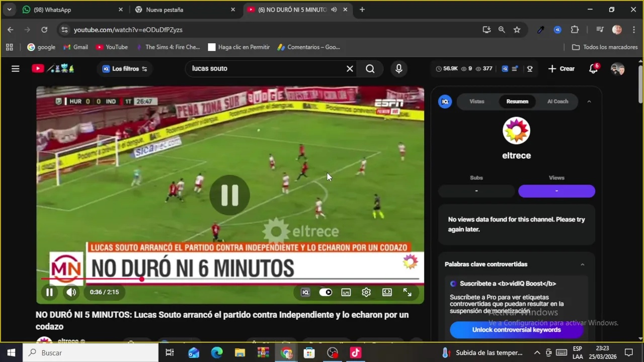Open TikTok from the taskbar
Viewport: 644px width, 362px height.
point(356,353)
